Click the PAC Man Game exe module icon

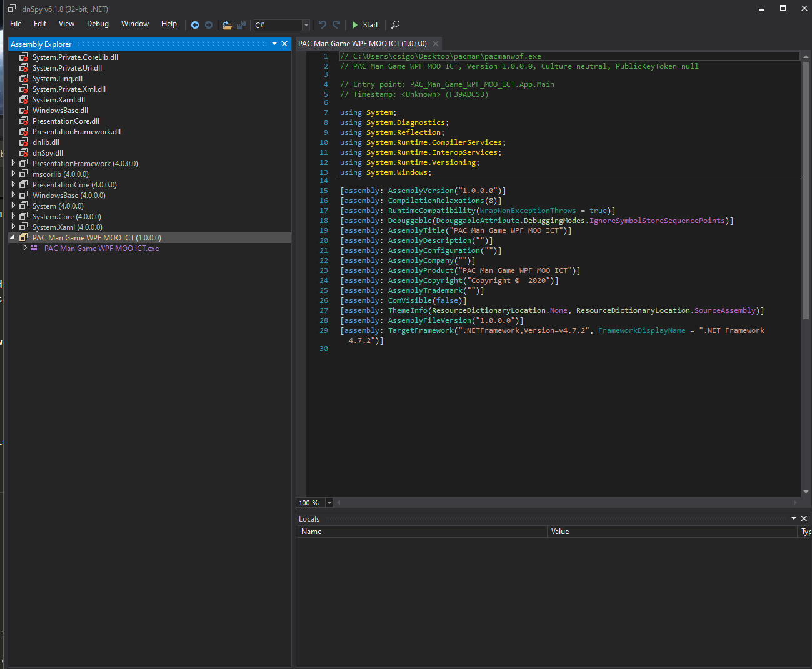(x=34, y=248)
